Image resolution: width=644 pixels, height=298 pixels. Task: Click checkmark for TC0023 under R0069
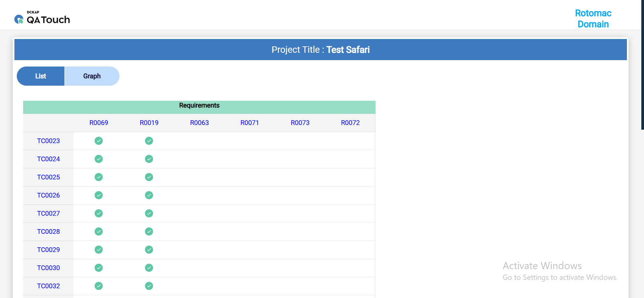[x=99, y=141]
